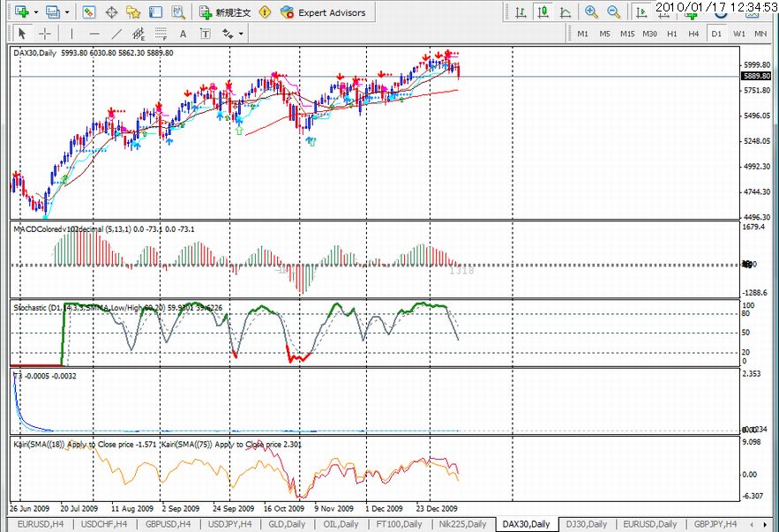This screenshot has height=532, width=779.
Task: Pick the Text label 'A' tool
Action: (183, 34)
